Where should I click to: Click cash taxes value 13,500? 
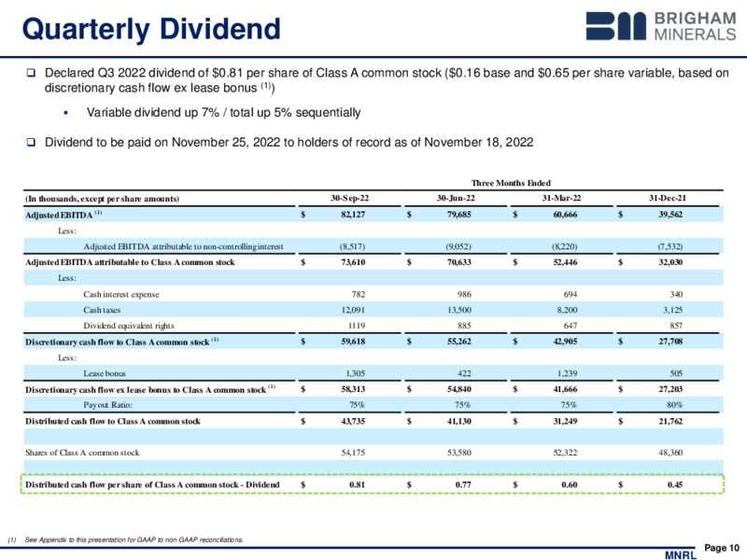tap(458, 310)
